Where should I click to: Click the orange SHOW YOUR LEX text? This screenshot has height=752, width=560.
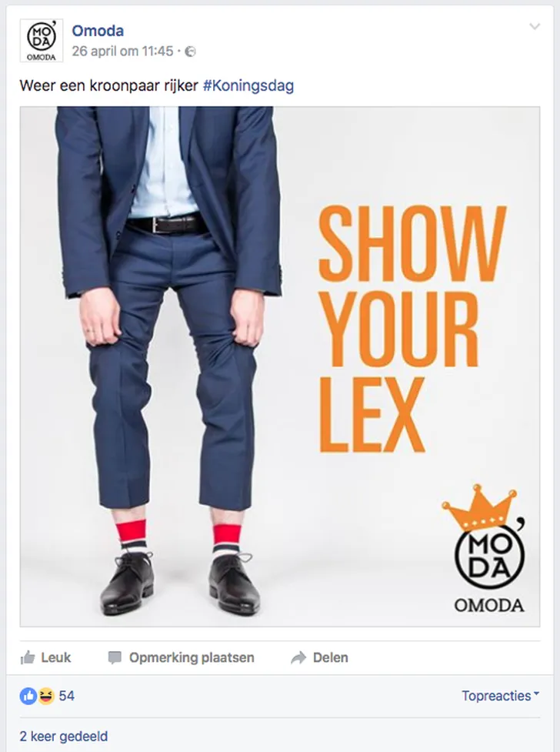[412, 329]
